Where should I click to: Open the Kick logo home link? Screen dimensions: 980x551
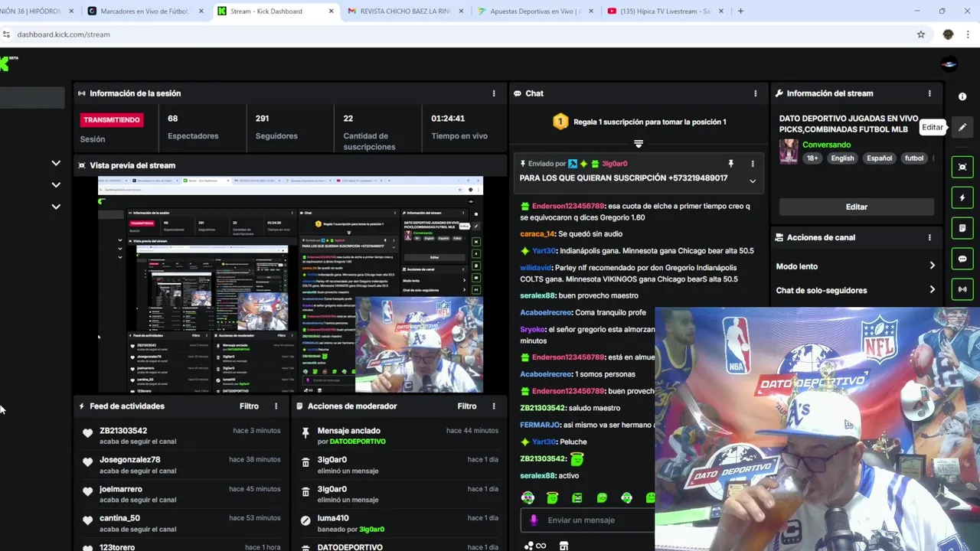click(x=7, y=63)
